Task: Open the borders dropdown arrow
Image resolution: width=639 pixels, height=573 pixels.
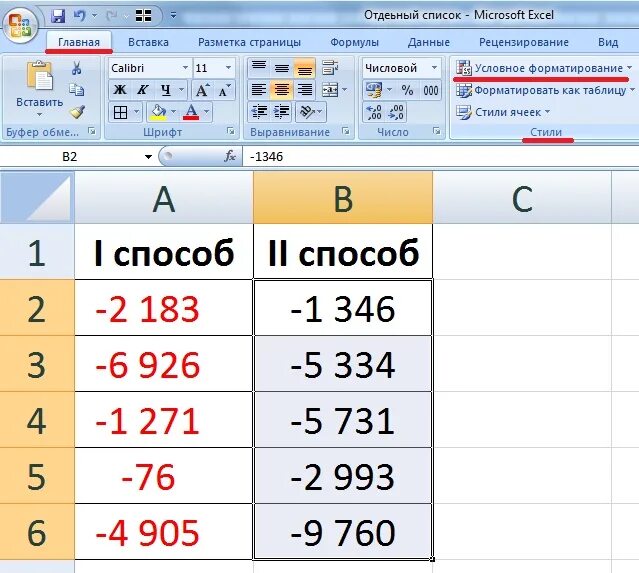Action: [136, 112]
